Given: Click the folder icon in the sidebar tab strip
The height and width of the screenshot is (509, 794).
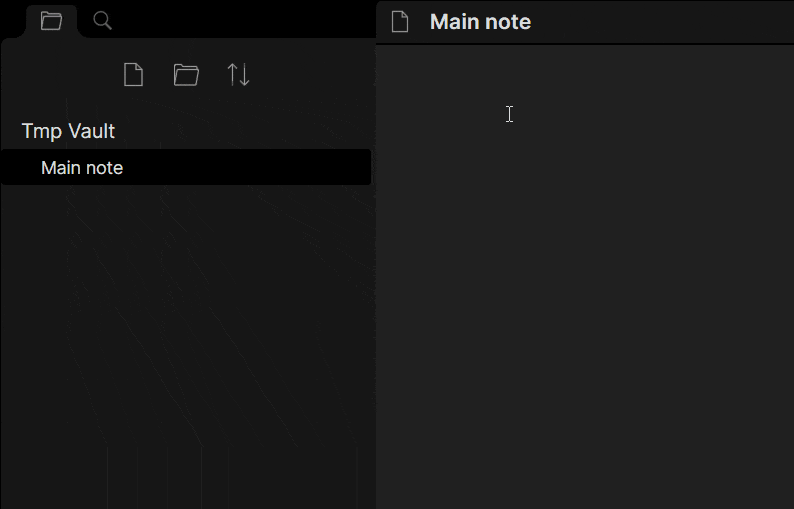Looking at the screenshot, I should 51,21.
